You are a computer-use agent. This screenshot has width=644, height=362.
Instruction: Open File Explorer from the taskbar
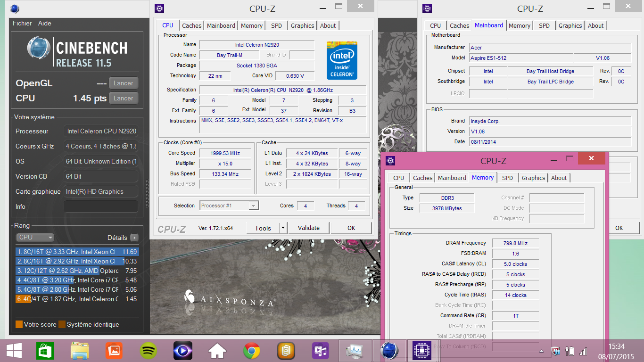80,351
